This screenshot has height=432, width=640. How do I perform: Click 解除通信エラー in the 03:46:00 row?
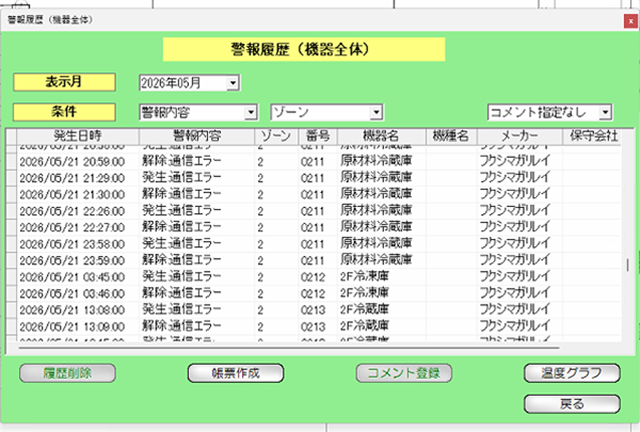(x=182, y=293)
